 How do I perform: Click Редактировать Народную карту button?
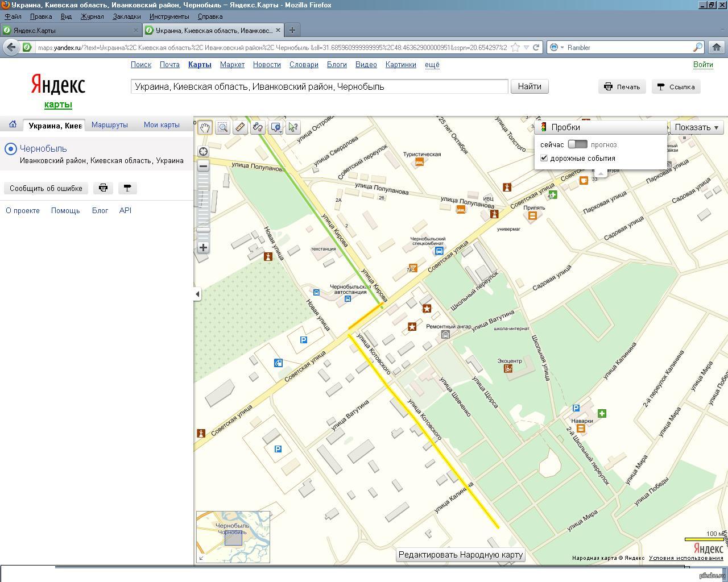[460, 555]
